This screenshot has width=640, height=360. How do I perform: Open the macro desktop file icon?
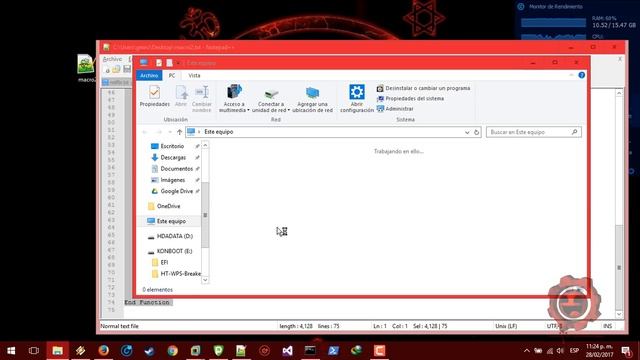tap(85, 68)
